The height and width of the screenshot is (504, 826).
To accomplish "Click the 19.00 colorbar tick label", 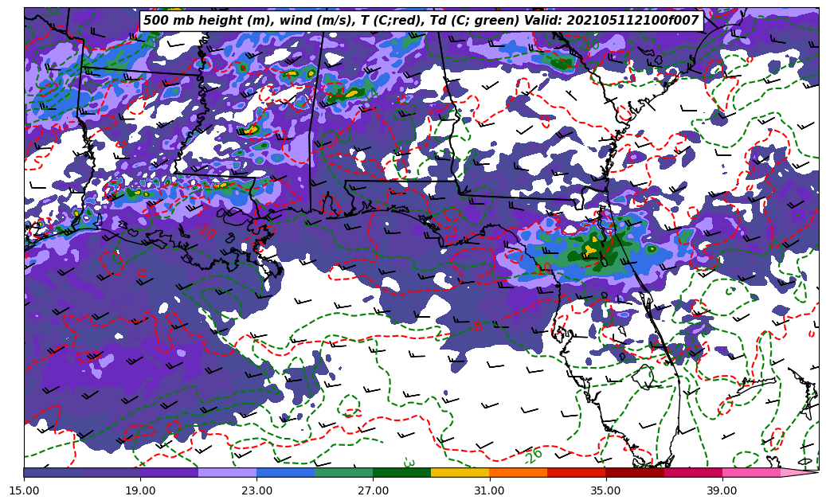I will point(140,491).
